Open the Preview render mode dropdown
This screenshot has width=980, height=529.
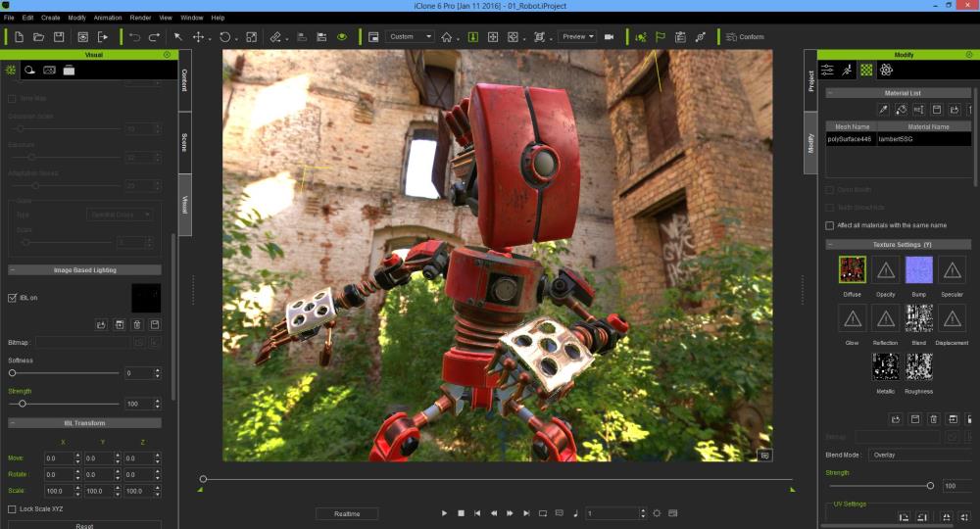tap(577, 37)
